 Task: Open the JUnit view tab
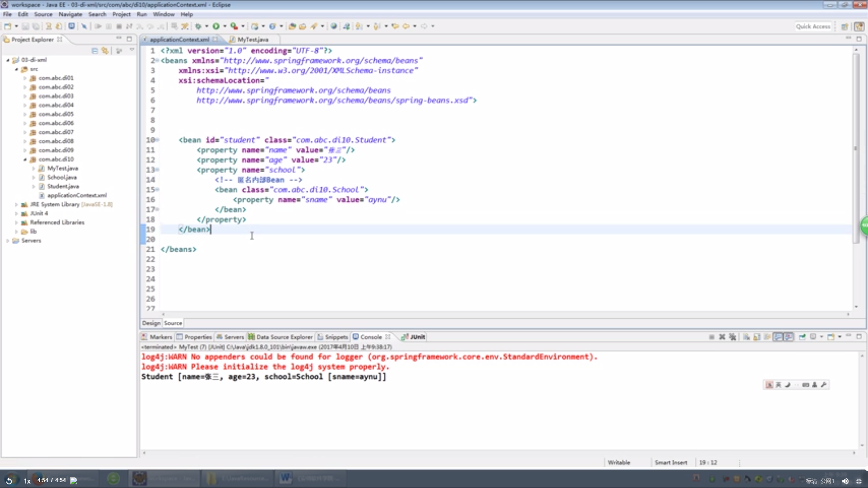click(413, 337)
